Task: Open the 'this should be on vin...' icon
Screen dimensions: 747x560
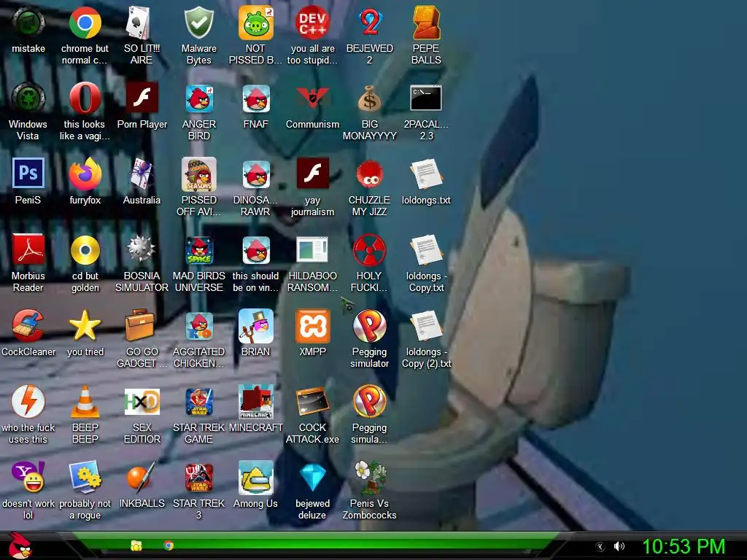Action: [x=255, y=249]
